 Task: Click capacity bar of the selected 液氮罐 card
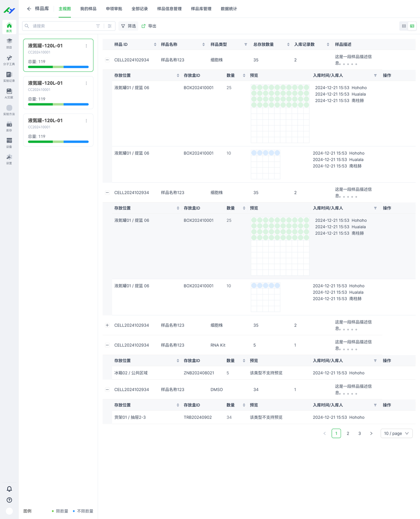pos(58,67)
